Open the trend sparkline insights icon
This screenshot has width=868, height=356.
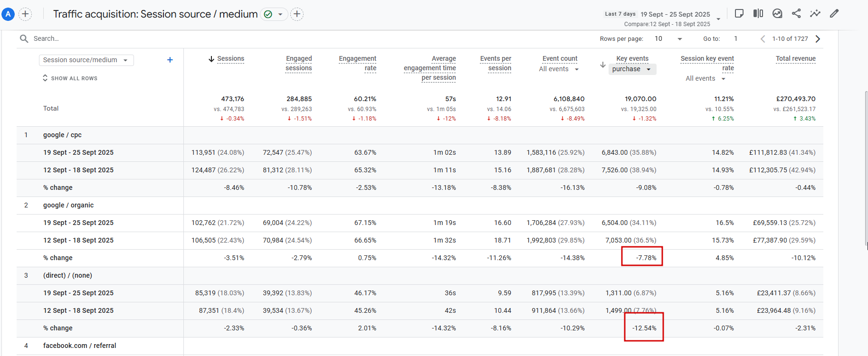(x=815, y=13)
